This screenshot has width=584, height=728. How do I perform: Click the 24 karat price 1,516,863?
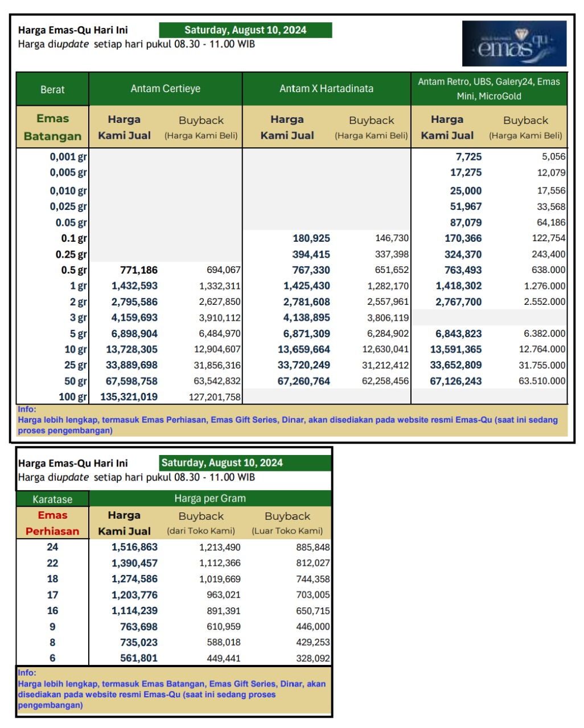pyautogui.click(x=134, y=547)
